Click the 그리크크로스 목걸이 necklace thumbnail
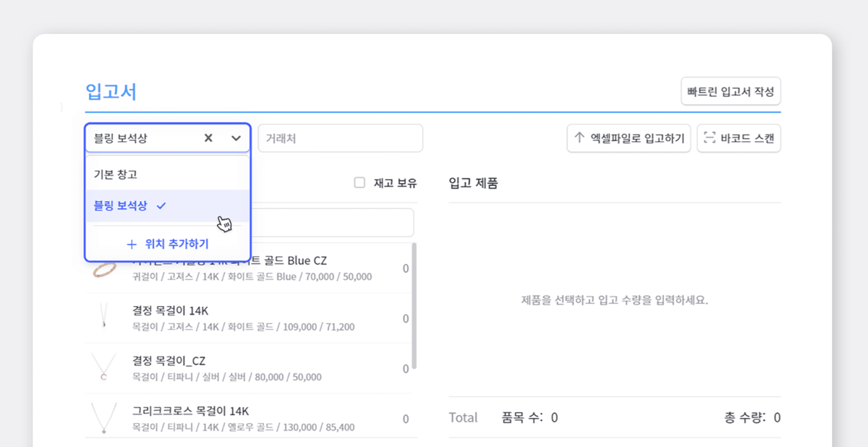This screenshot has height=447, width=868. (104, 418)
